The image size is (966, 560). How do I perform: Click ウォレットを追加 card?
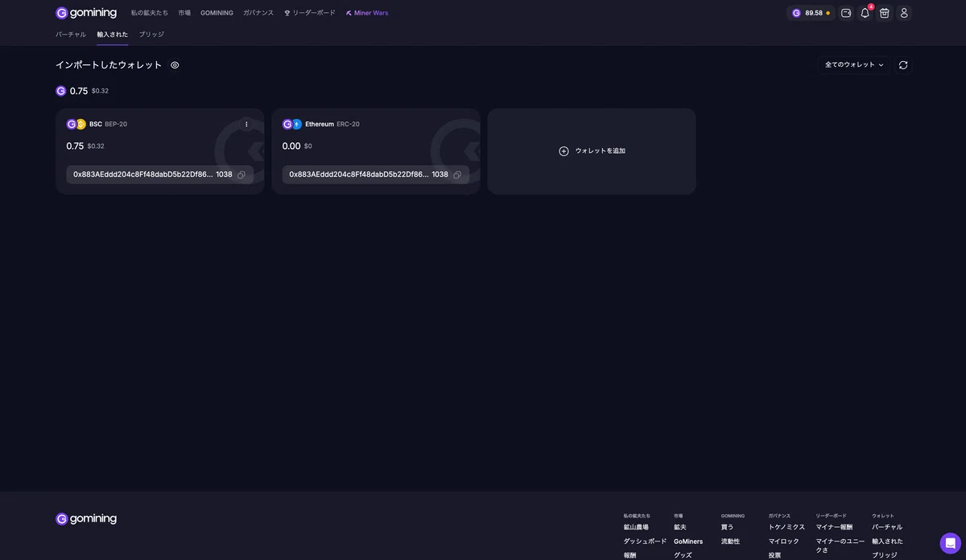(592, 151)
